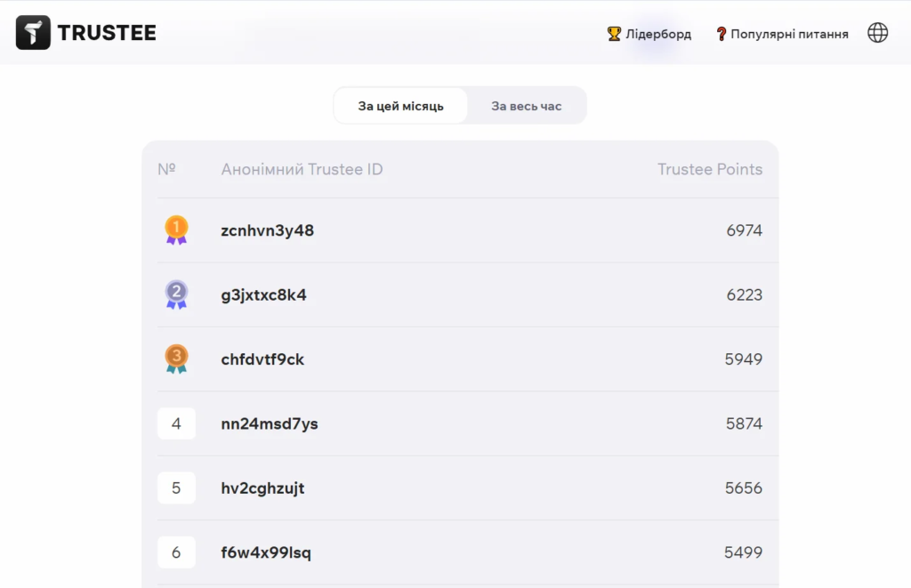Click the bronze third-place medal icon
Viewport: 911px width, 588px height.
176,359
